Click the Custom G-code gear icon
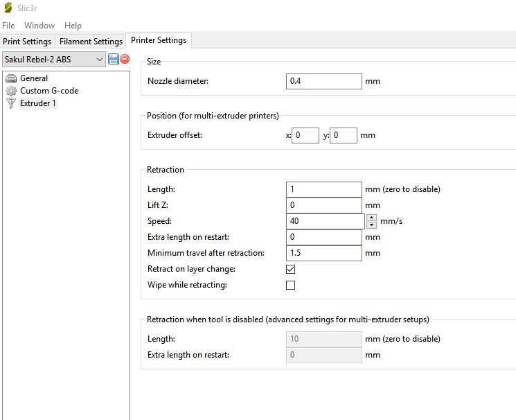 coord(11,91)
